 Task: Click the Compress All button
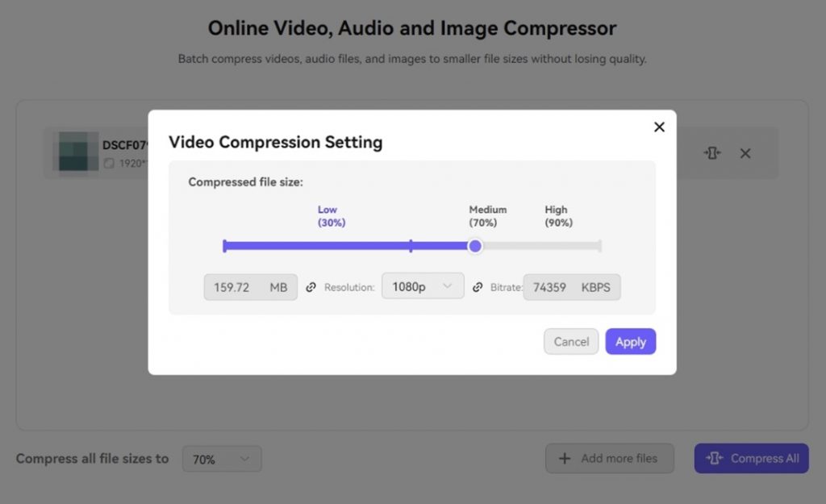click(x=751, y=459)
